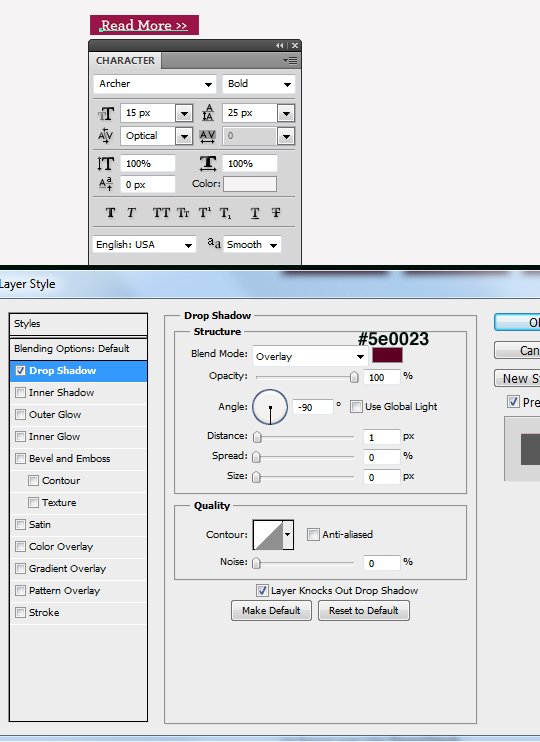Viewport: 540px width, 742px height.
Task: Click the Contour curve thumbnail
Action: [268, 535]
